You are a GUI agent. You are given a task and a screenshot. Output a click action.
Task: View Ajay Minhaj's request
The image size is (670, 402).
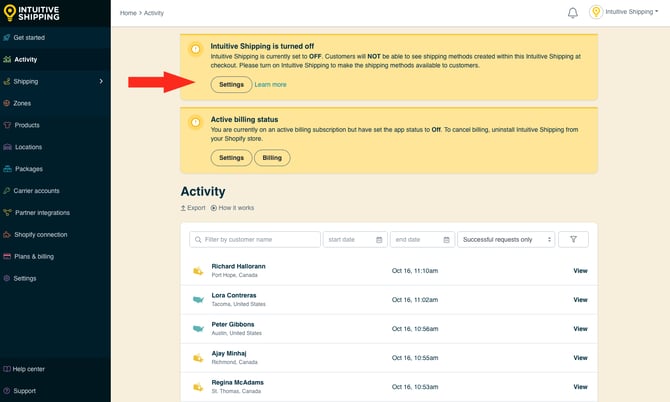(x=580, y=358)
